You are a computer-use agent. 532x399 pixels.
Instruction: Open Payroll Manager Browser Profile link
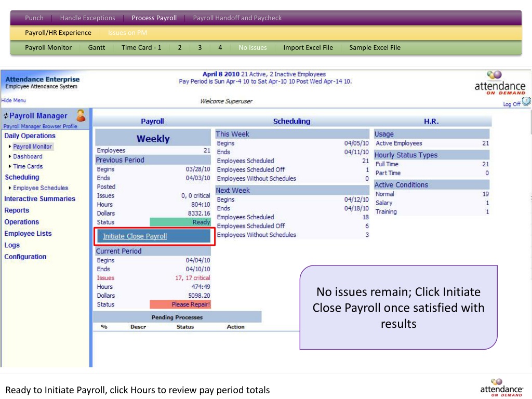point(41,126)
